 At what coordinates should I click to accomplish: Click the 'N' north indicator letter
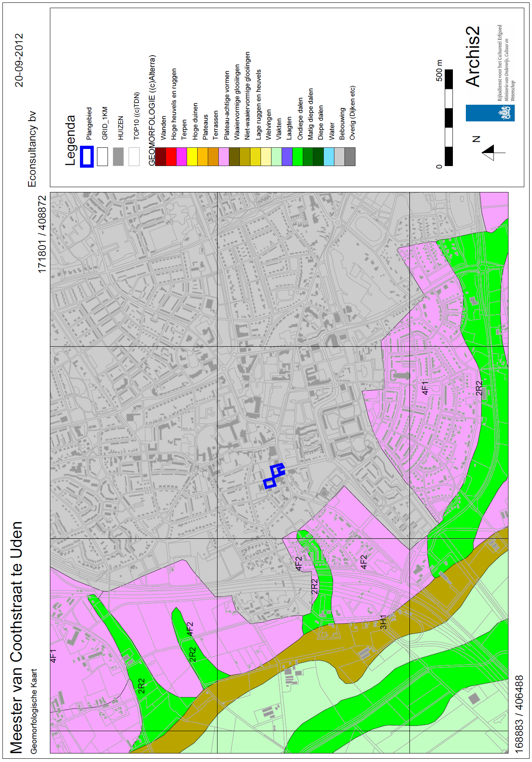(477, 139)
